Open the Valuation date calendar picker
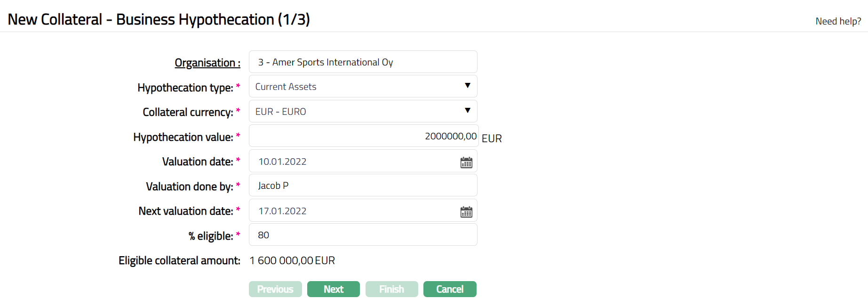The height and width of the screenshot is (307, 868). coord(466,162)
